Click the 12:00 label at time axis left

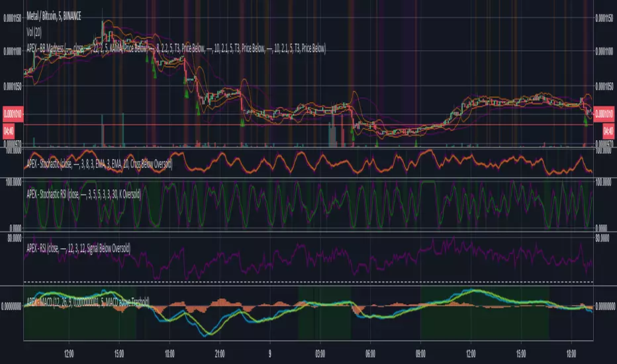tap(69, 354)
